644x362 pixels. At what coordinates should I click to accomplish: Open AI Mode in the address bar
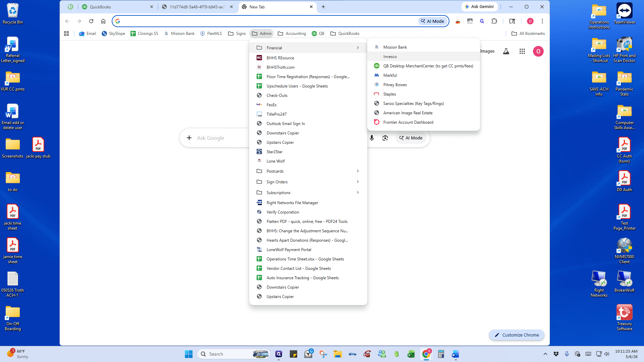pos(433,21)
